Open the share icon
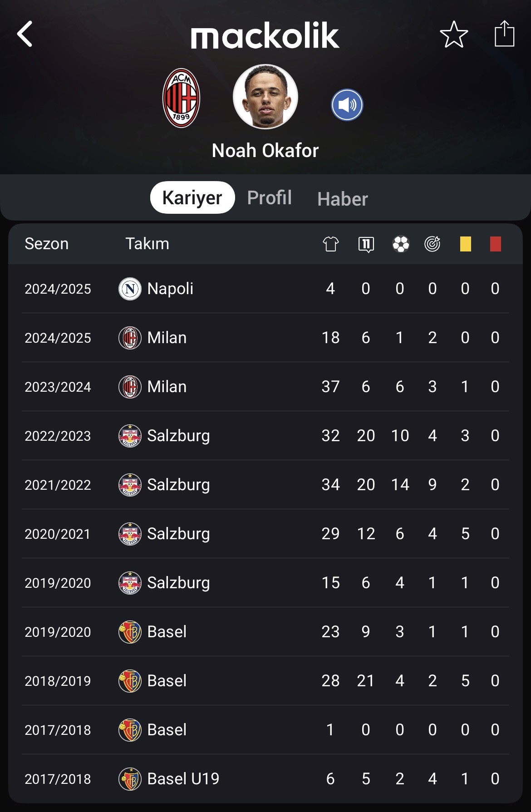 [x=504, y=34]
